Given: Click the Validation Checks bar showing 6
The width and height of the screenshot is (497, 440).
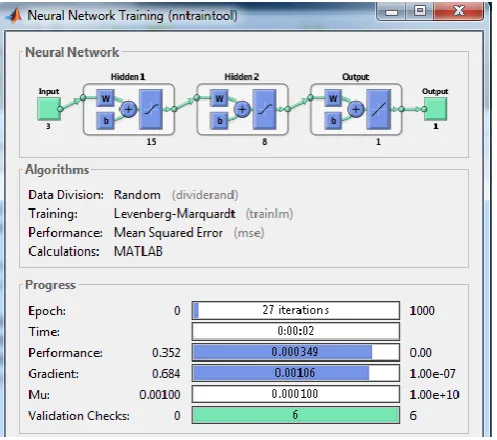Looking at the screenshot, I should tap(296, 415).
